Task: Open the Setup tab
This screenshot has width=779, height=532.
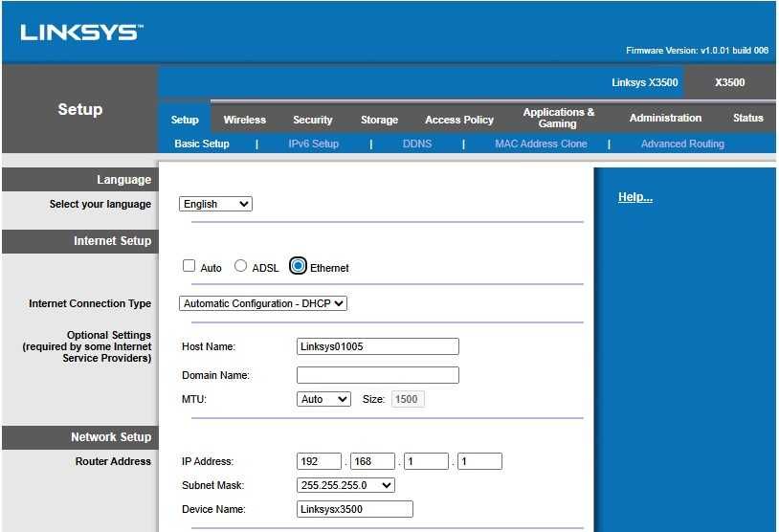Action: point(185,120)
